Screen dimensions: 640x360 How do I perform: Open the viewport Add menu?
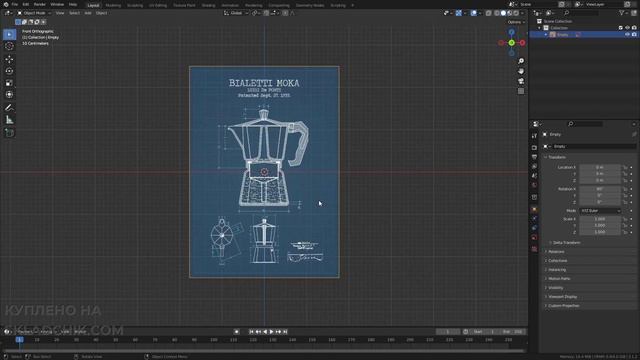point(88,13)
